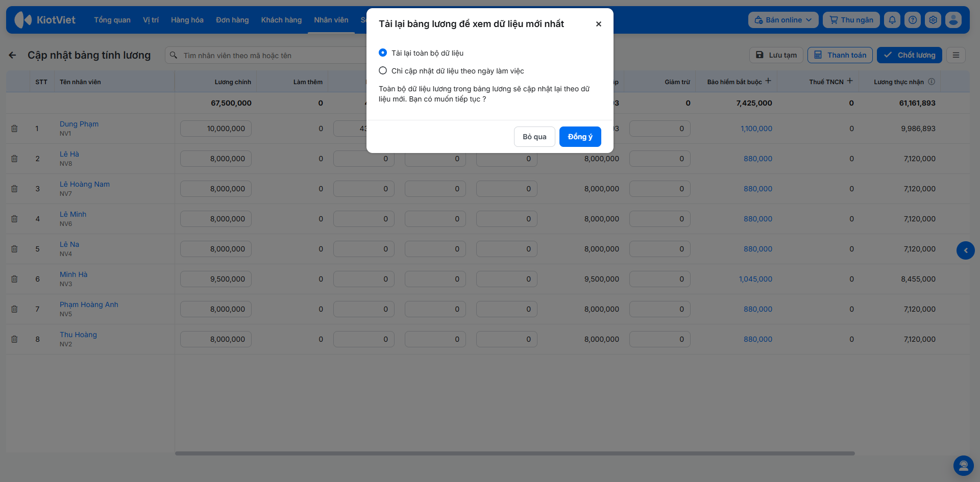Add a column via Thuế TNCN plus
980x482 pixels.
coord(850,81)
